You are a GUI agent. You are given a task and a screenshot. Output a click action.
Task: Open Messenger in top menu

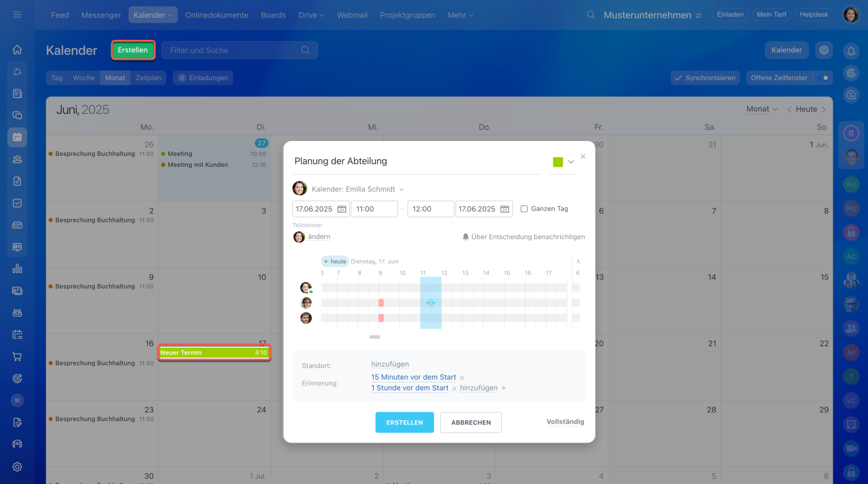point(101,15)
